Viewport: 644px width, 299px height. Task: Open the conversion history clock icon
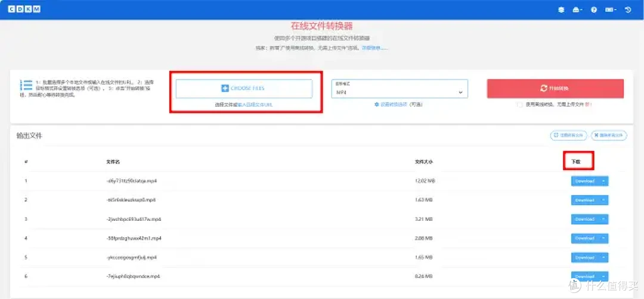[628, 10]
